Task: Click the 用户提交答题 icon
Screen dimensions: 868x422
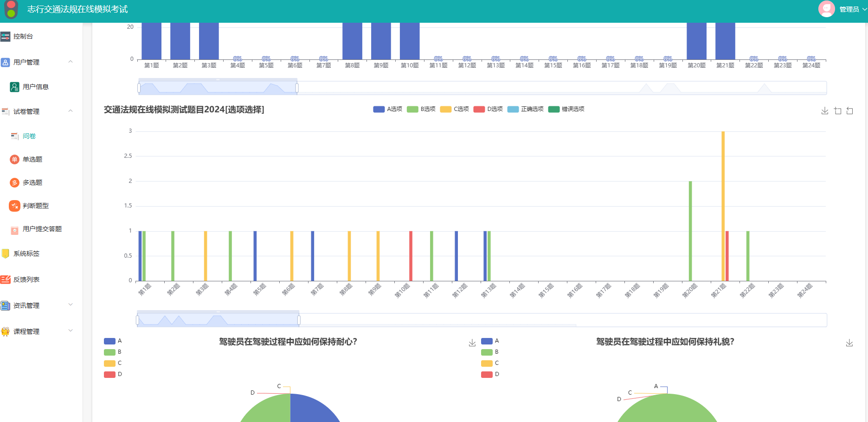Action: coord(15,230)
